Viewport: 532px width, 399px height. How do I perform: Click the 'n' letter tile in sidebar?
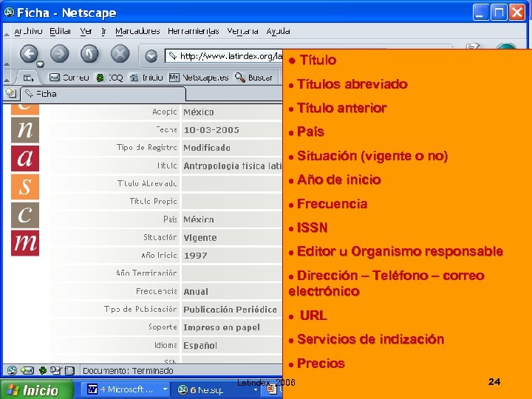point(25,130)
